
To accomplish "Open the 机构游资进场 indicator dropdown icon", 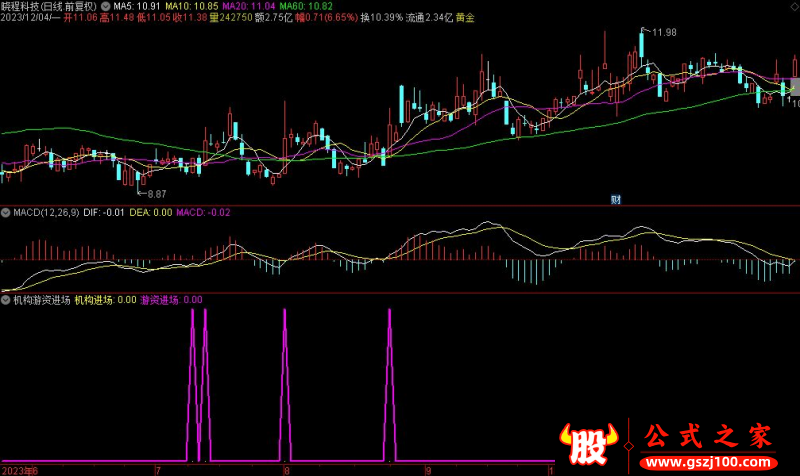I will pos(6,300).
